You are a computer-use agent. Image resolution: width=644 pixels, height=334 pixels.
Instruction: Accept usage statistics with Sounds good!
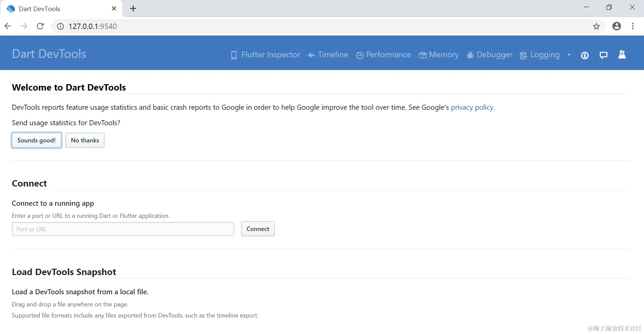pyautogui.click(x=36, y=140)
